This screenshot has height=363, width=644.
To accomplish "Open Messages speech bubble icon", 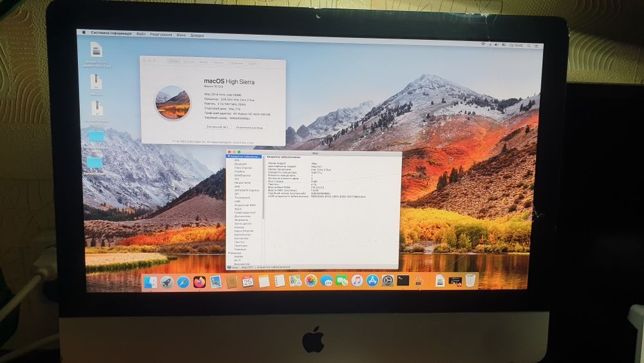I will 327,280.
